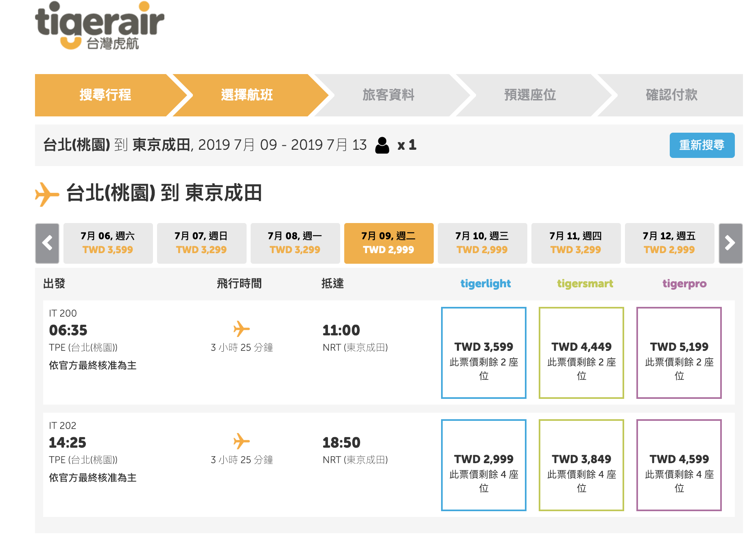Click the passenger count person icon
This screenshot has width=756, height=547.
coord(382,145)
